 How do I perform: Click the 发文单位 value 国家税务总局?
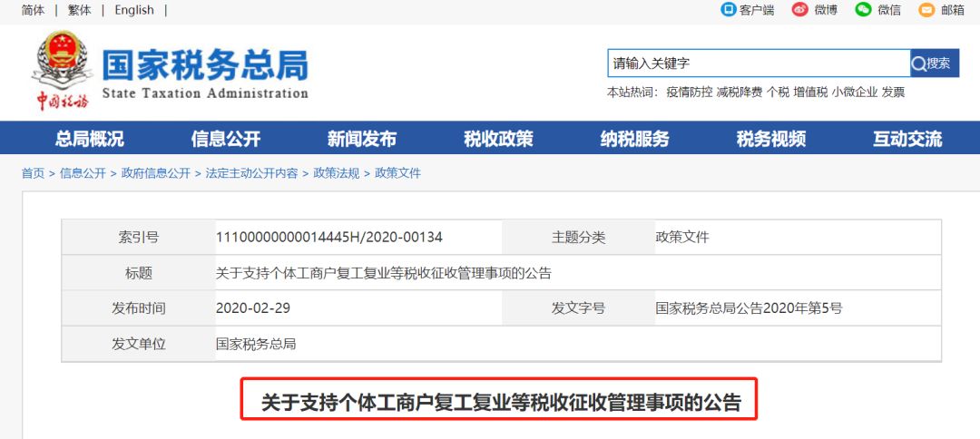(x=256, y=344)
